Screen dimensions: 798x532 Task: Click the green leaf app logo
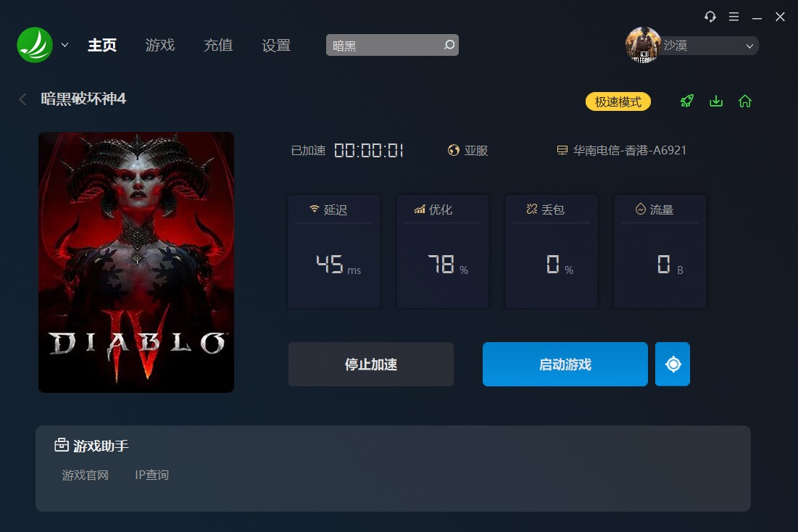tap(35, 45)
